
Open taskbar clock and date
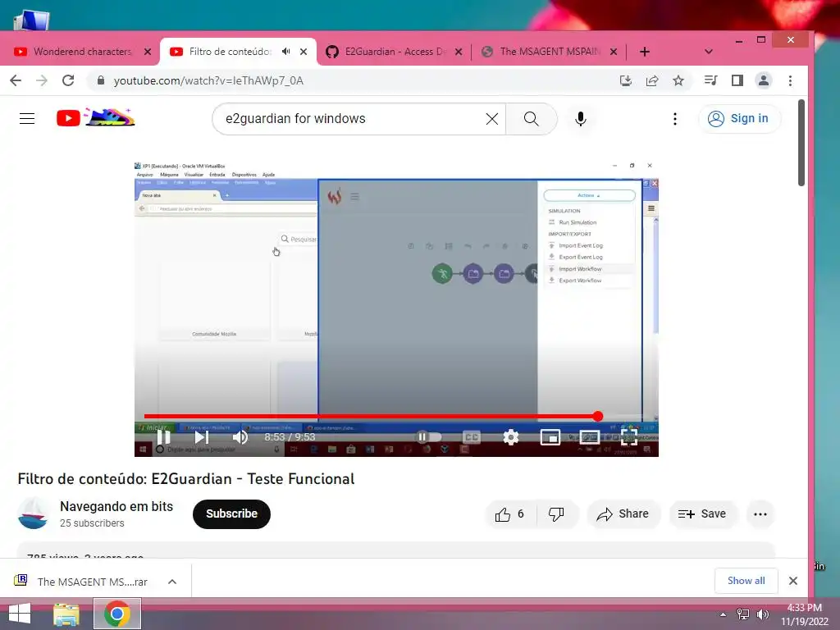tap(804, 614)
